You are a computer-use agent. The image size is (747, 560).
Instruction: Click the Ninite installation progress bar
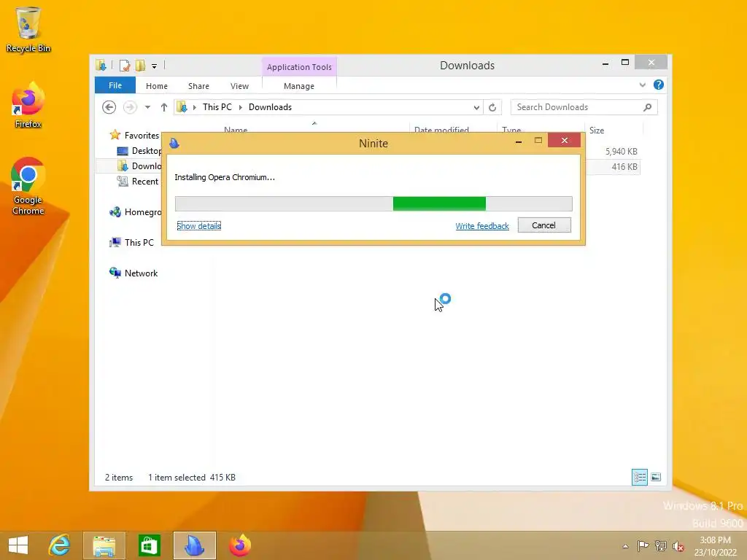pyautogui.click(x=373, y=203)
